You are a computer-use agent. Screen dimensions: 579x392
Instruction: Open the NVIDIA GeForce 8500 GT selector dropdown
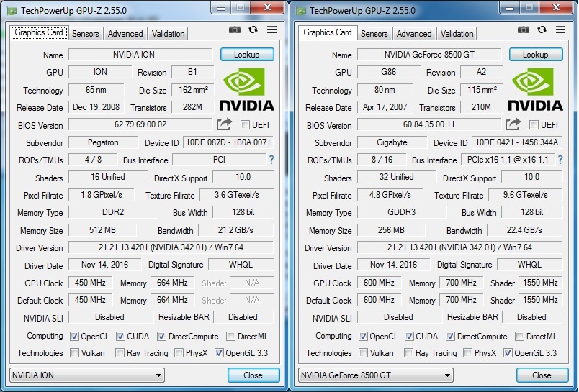click(376, 375)
